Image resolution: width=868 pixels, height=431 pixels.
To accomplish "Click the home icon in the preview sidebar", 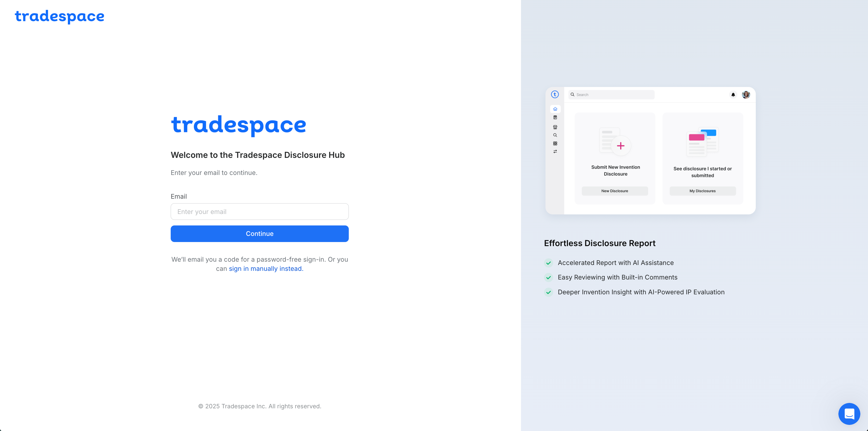I will click(555, 109).
